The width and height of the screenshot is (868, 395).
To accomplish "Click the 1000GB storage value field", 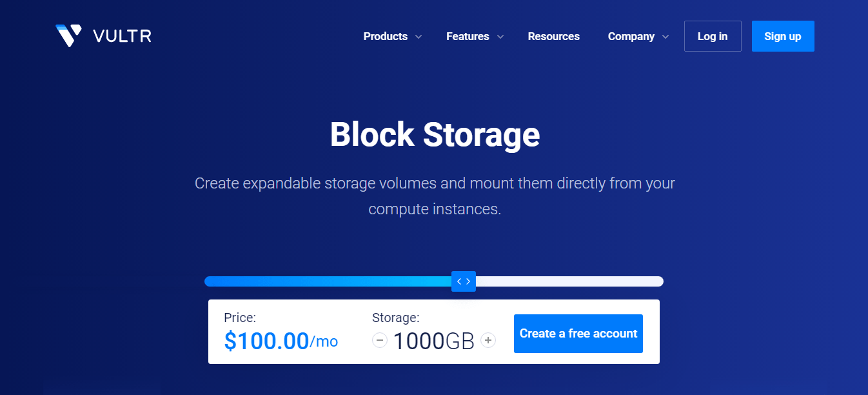I will [x=433, y=341].
